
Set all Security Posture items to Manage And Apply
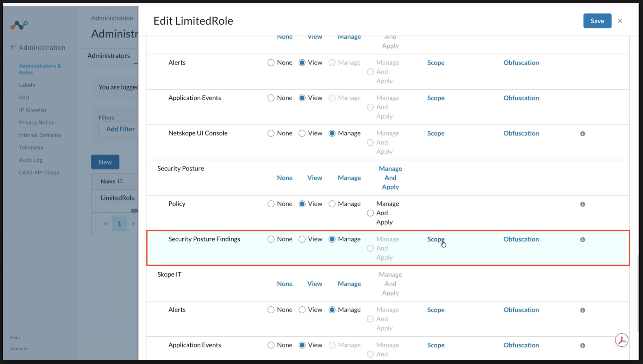point(390,178)
